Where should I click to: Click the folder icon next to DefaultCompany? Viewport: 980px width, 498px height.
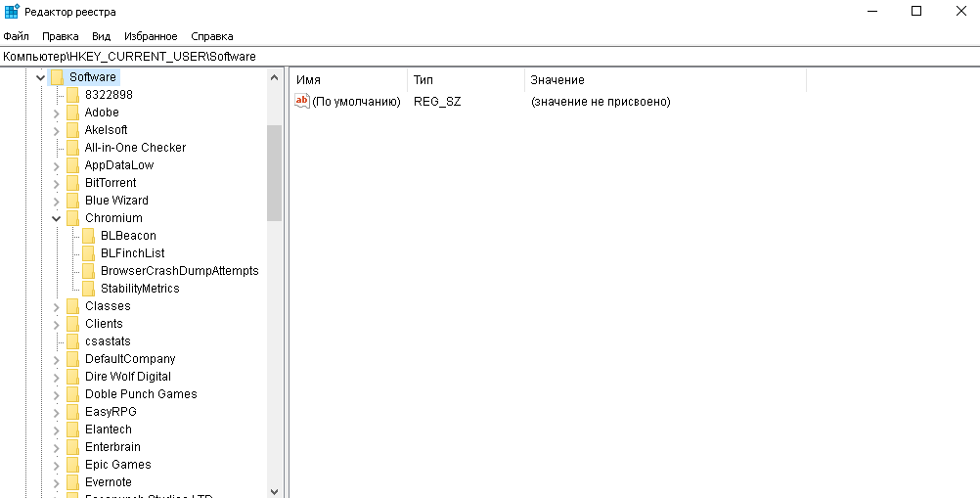tap(73, 359)
